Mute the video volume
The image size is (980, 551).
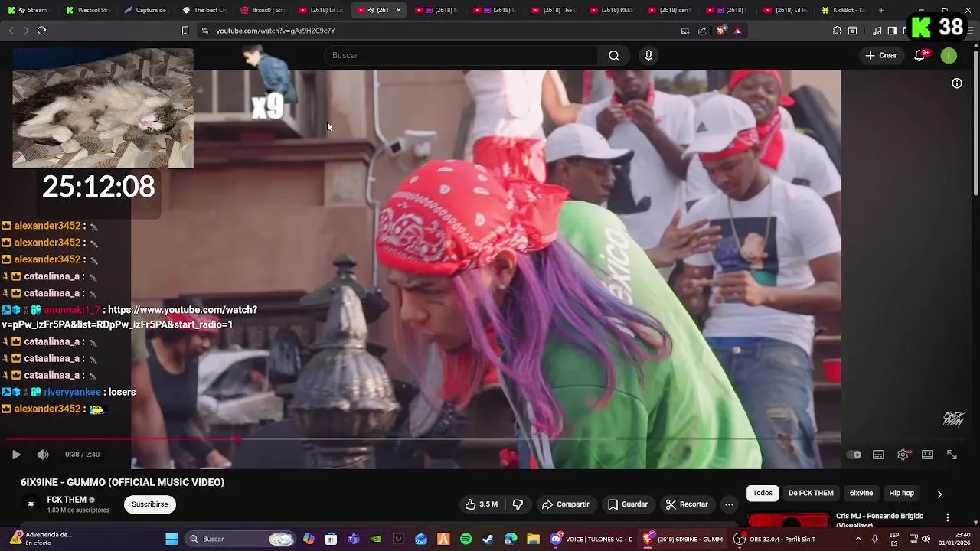tap(43, 455)
